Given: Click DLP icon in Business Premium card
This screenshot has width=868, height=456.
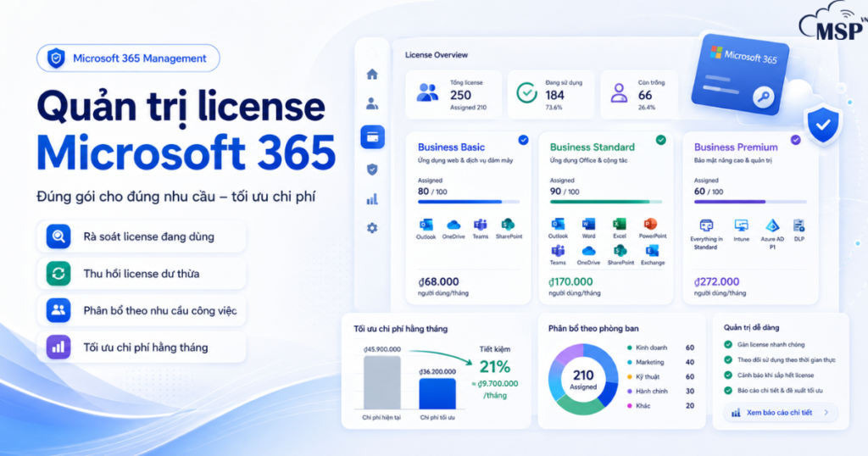Looking at the screenshot, I should coord(798,225).
